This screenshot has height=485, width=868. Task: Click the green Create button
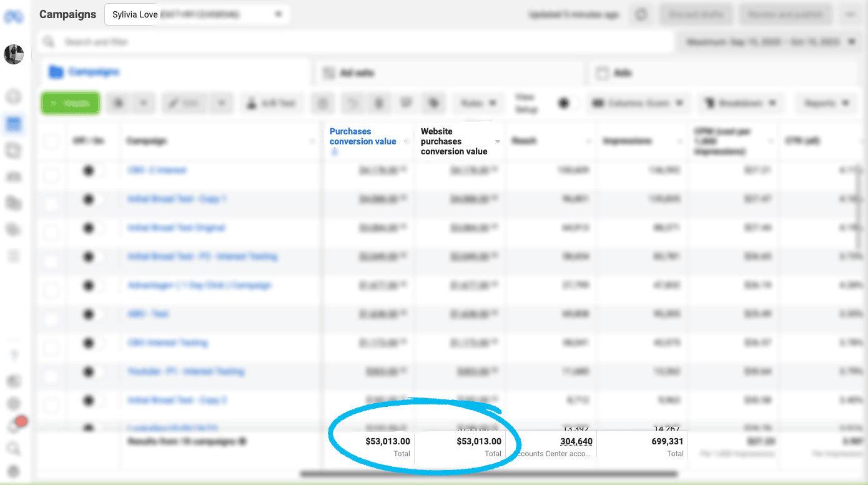click(x=71, y=103)
